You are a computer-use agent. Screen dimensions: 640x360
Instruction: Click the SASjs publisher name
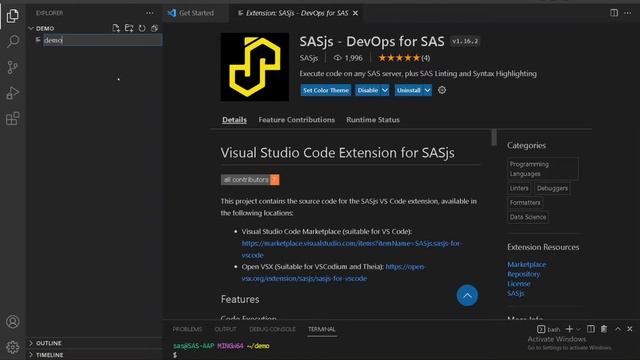[x=309, y=58]
